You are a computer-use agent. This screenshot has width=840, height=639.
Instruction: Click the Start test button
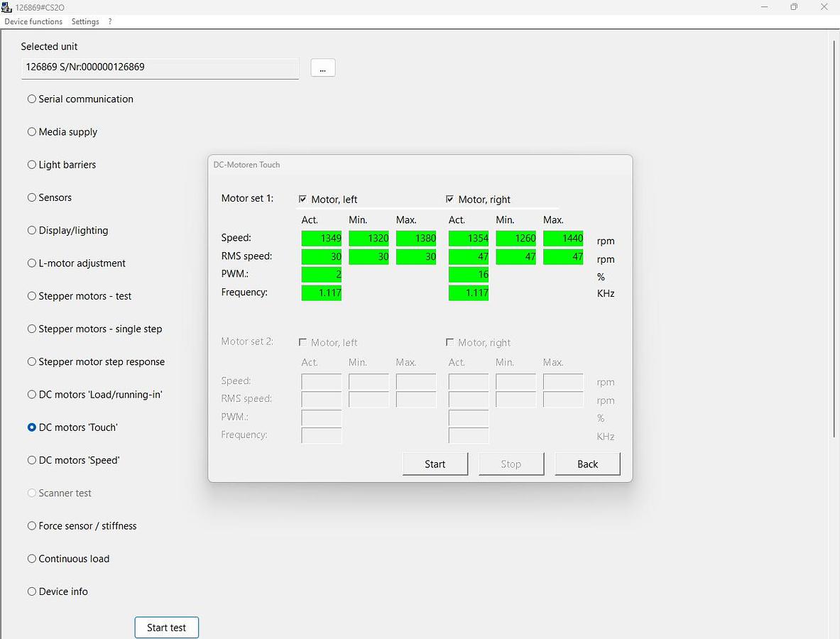coord(166,628)
